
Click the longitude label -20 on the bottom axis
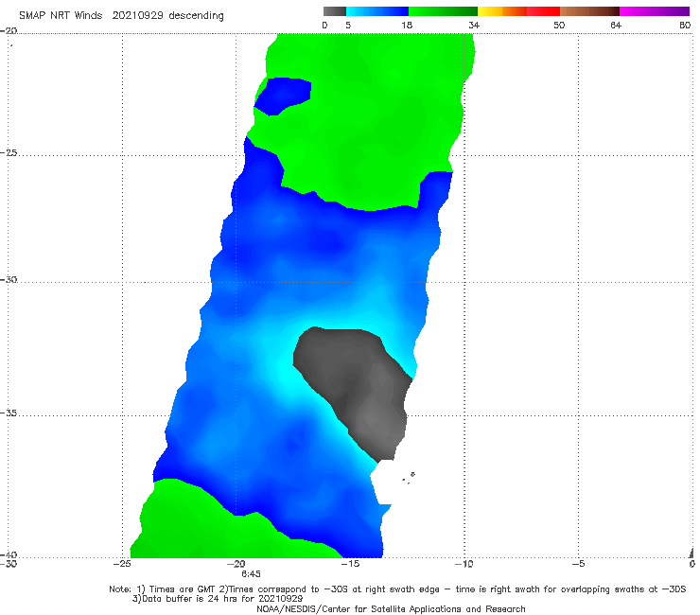(236, 564)
